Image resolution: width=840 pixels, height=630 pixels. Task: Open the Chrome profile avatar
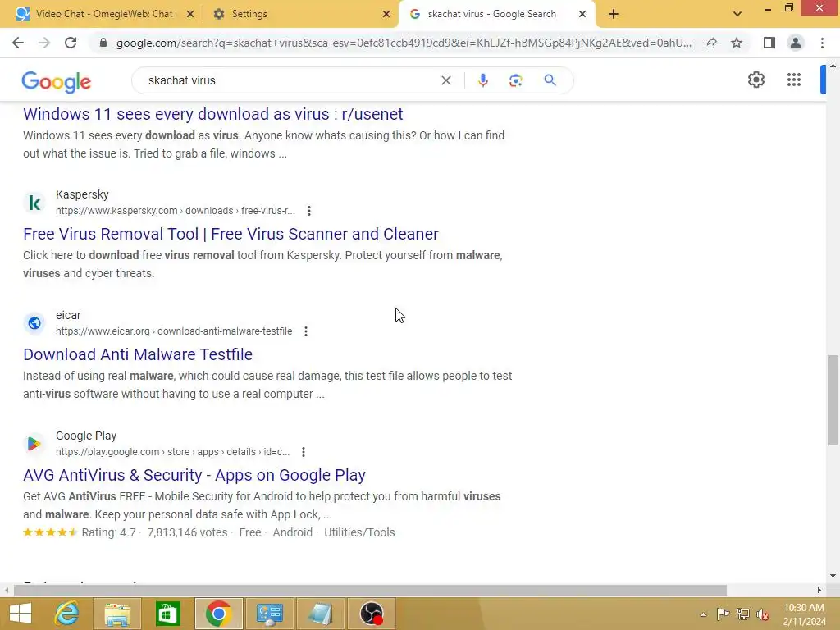(796, 43)
